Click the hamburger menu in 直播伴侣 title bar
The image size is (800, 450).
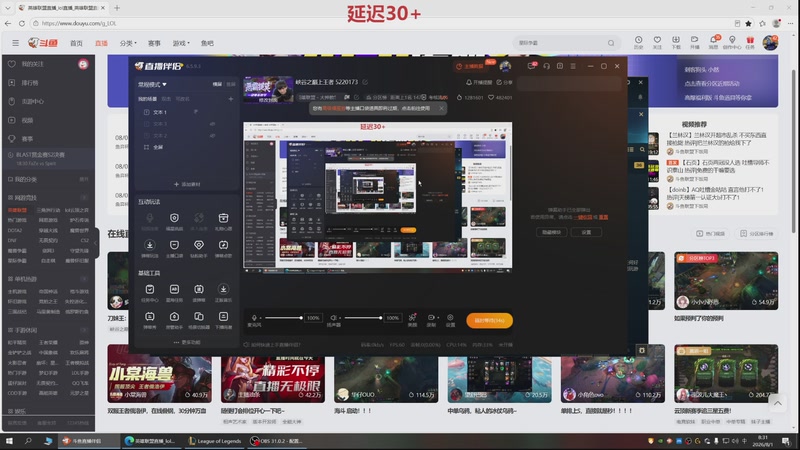click(573, 66)
